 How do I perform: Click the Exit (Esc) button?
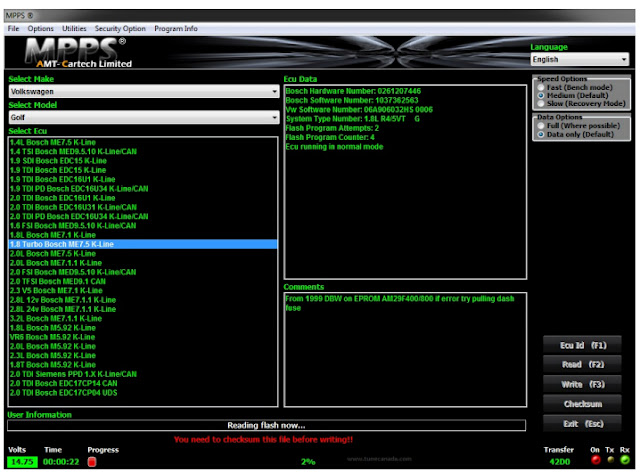tap(582, 424)
